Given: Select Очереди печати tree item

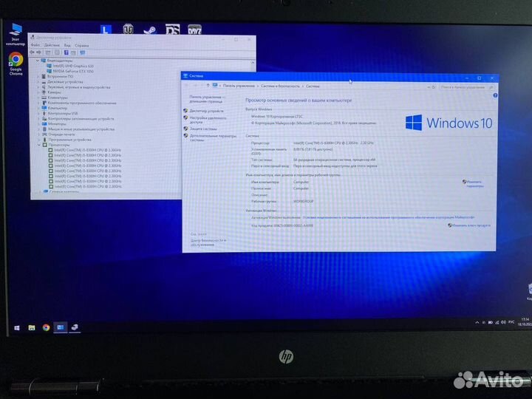Looking at the screenshot, I should pos(58,134).
